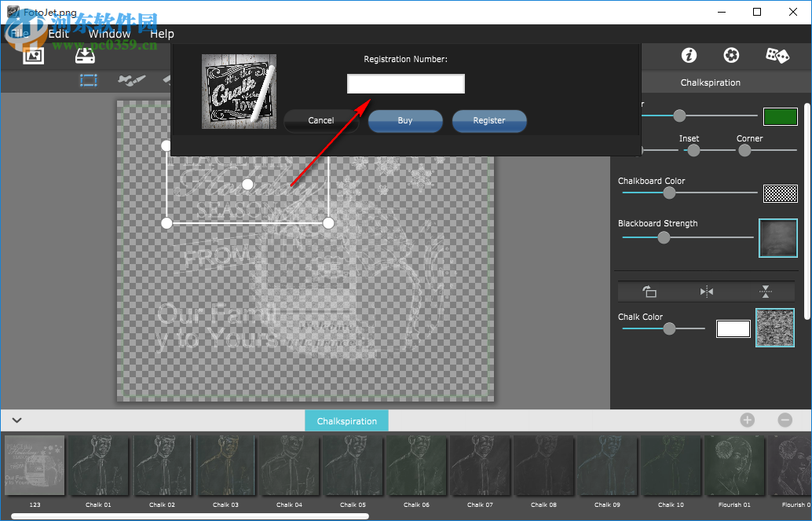
Task: Click the Corner slider handle
Action: pyautogui.click(x=744, y=150)
